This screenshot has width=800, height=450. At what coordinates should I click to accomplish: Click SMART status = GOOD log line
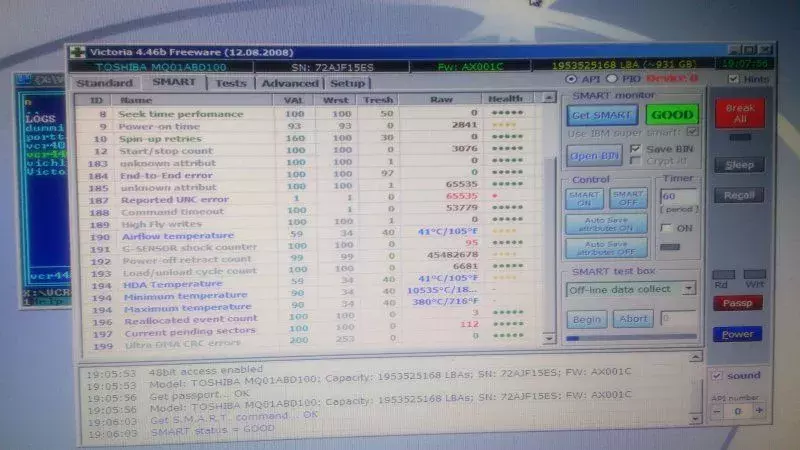(x=212, y=431)
